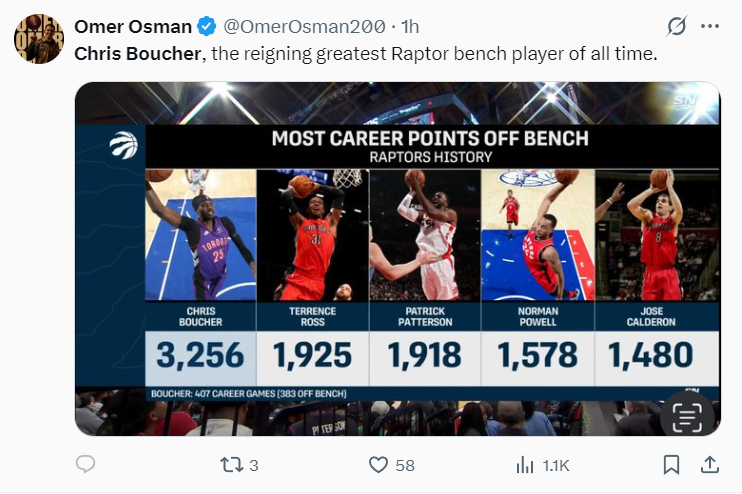
Task: Click the repost count of 3
Action: click(x=254, y=465)
